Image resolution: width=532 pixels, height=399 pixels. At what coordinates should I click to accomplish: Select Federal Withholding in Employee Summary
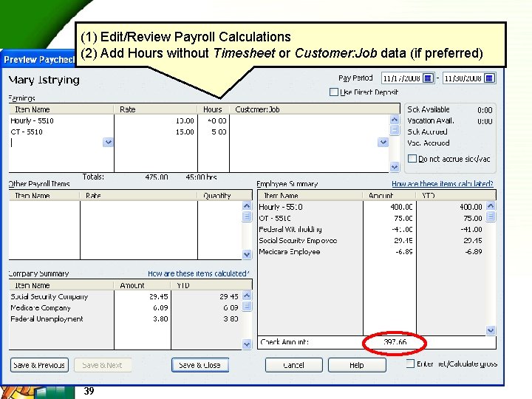click(372, 229)
